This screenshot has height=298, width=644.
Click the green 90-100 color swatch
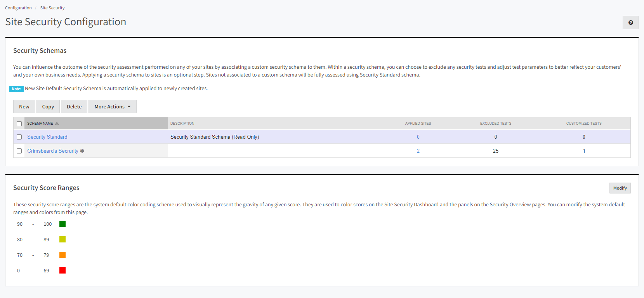(62, 224)
